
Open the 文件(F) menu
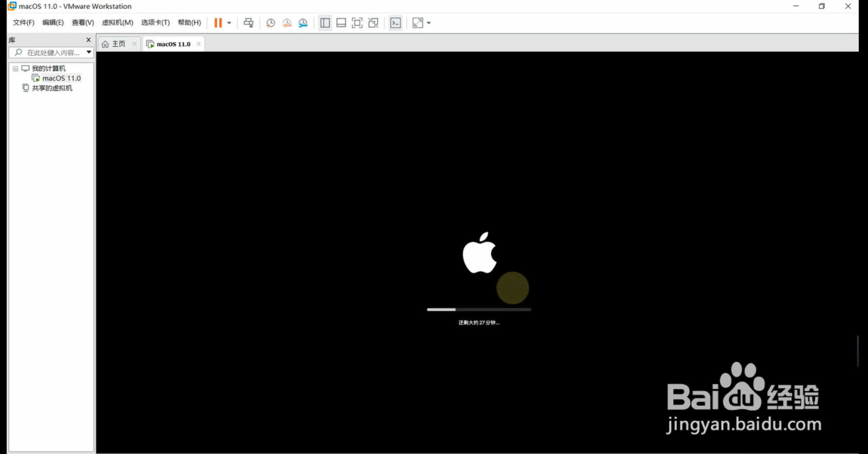24,23
